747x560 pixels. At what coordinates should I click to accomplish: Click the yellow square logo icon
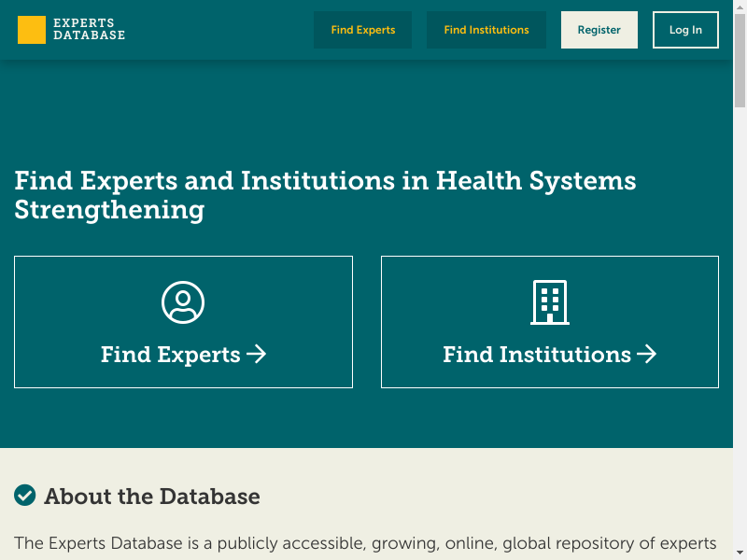pos(31,30)
